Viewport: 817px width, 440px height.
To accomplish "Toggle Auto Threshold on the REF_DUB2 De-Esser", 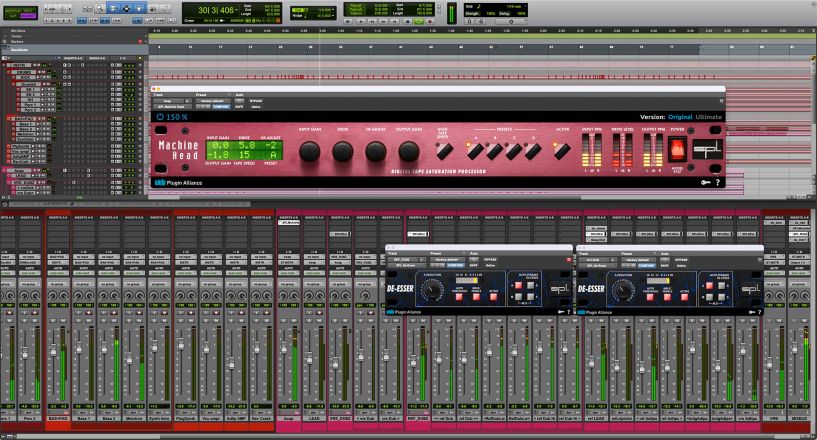I will click(x=459, y=297).
